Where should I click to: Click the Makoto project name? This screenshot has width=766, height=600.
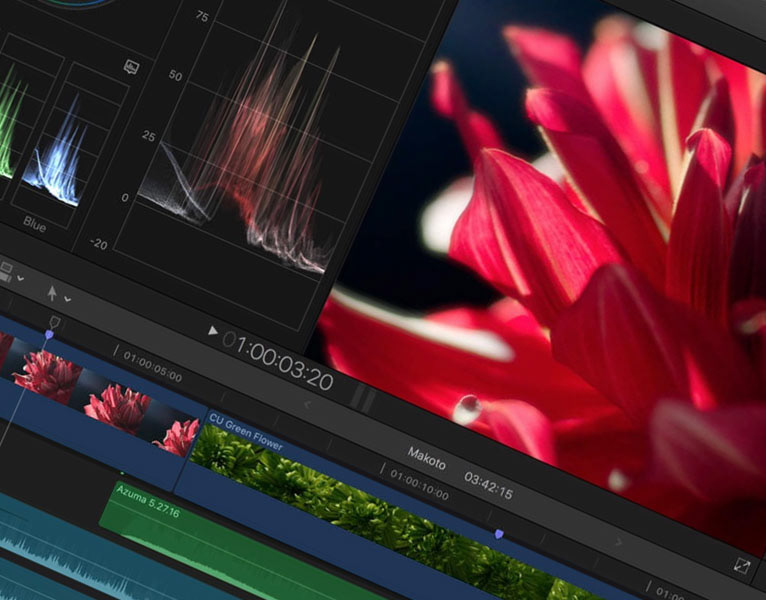coord(426,459)
